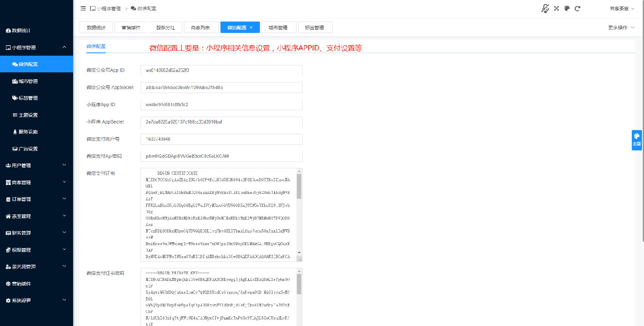Select the blue 微信配置 form tab
The height and width of the screenshot is (326, 644).
click(x=96, y=46)
